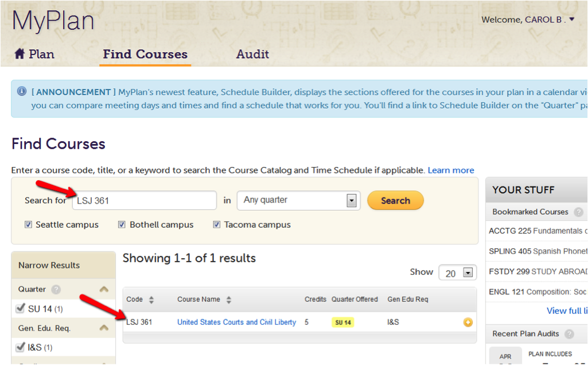The image size is (588, 365).
Task: Open the Show 20 results dropdown
Action: (458, 273)
